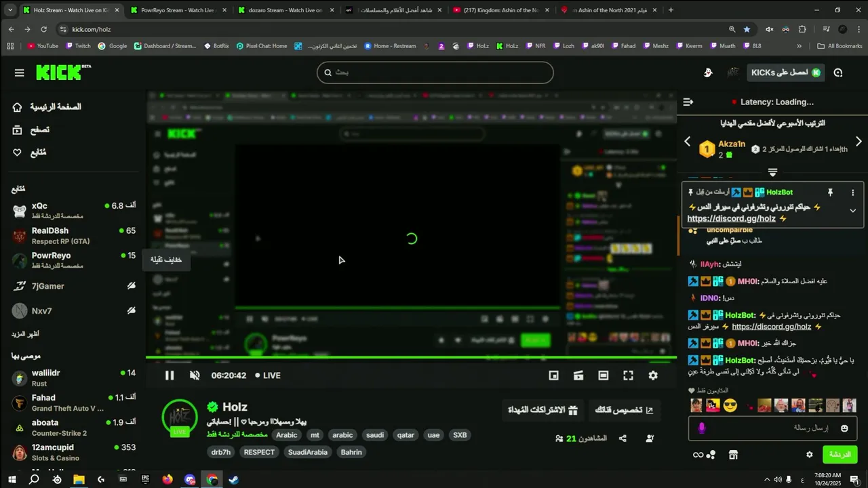Open offline Nxv7 channel in sidebar
The image size is (868, 488).
73,311
